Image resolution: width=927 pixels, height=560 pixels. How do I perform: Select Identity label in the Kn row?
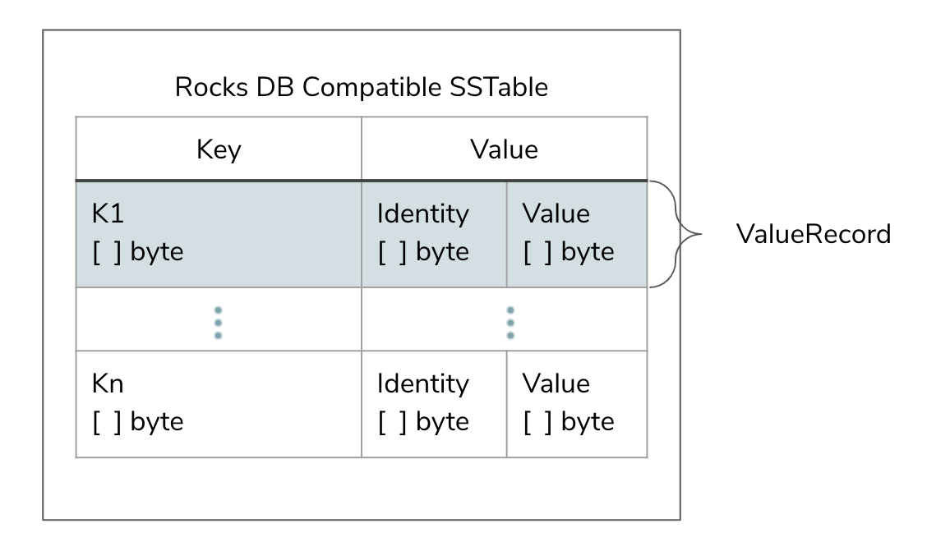422,383
